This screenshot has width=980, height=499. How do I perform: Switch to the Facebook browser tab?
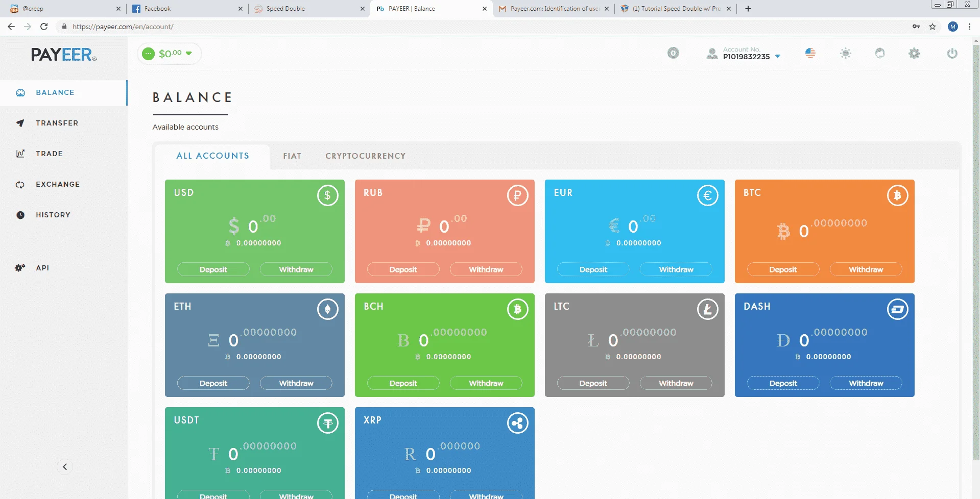coord(187,9)
